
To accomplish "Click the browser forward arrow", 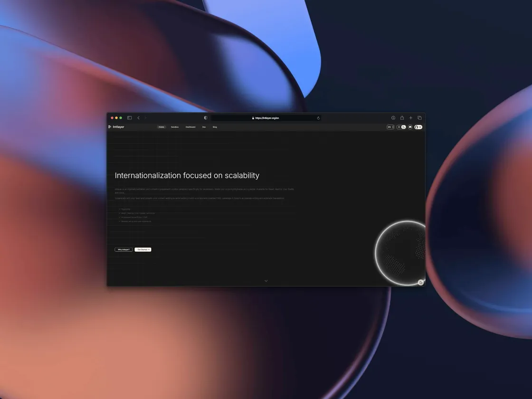I will tap(145, 118).
